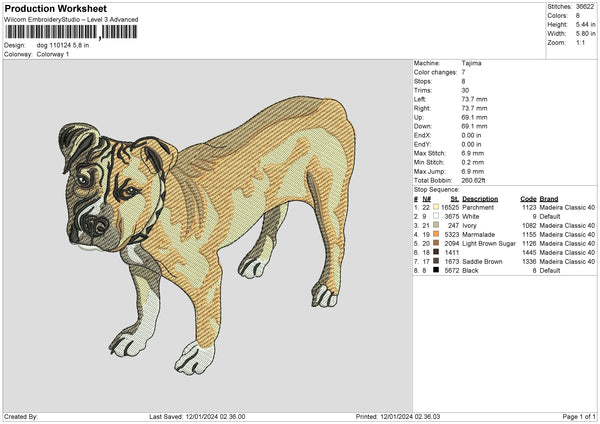The height and width of the screenshot is (424, 600).
Task: Click the St. column header
Action: click(454, 198)
